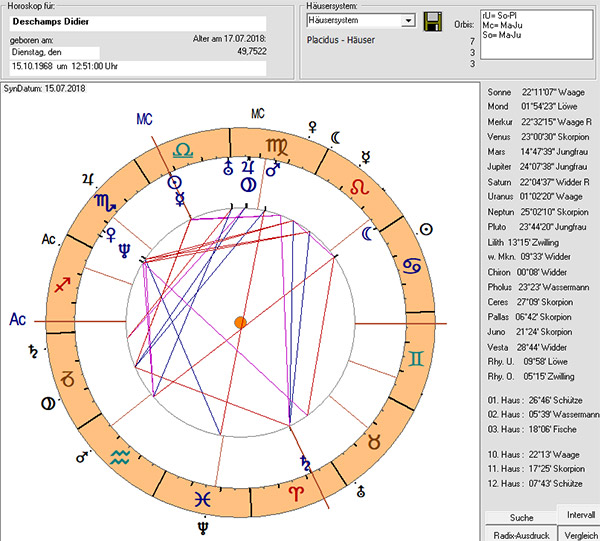Viewport: 600px width, 541px height.
Task: Select the brown Capricorn sign in the ring
Action: pyautogui.click(x=68, y=379)
